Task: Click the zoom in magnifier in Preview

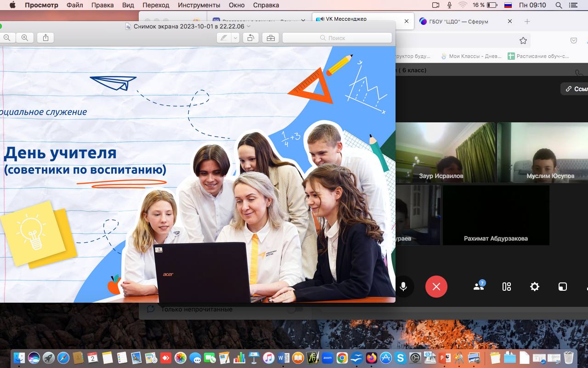Action: tap(25, 38)
